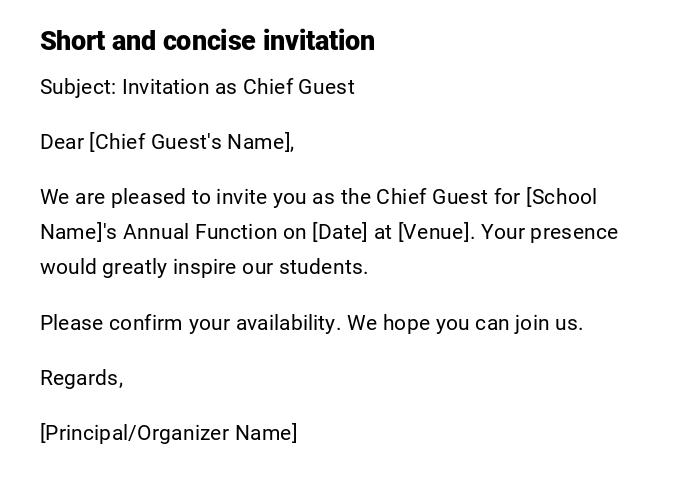Click the word 'Dear' in the greeting
Viewport: 700px width, 495px height.
click(61, 142)
